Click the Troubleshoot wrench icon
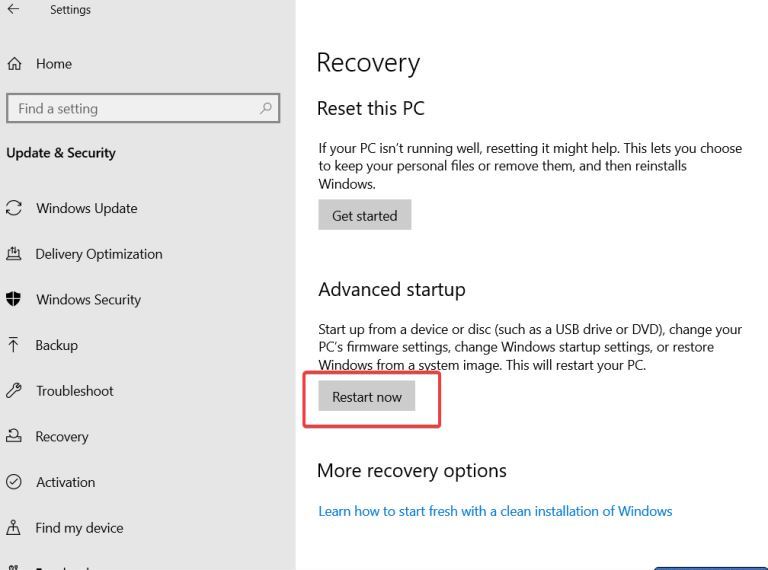 pos(14,390)
